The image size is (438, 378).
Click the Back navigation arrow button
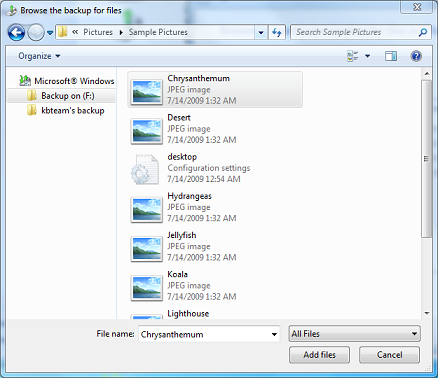[x=16, y=33]
